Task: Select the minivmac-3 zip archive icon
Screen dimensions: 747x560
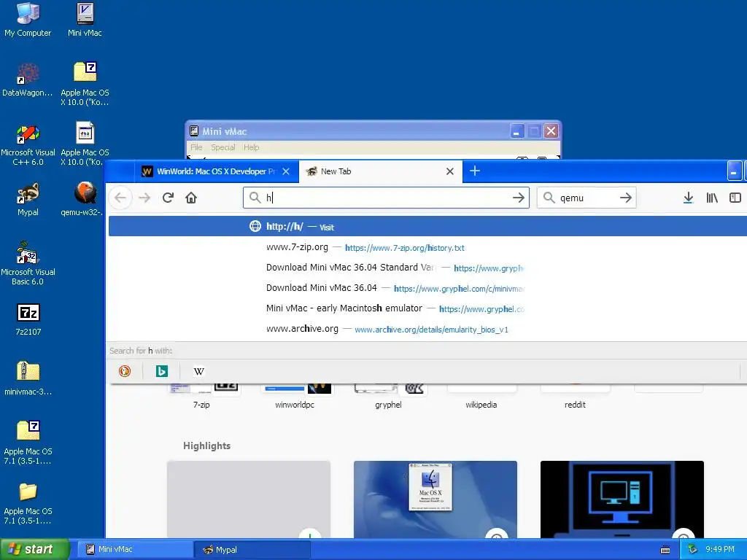Action: (x=28, y=379)
